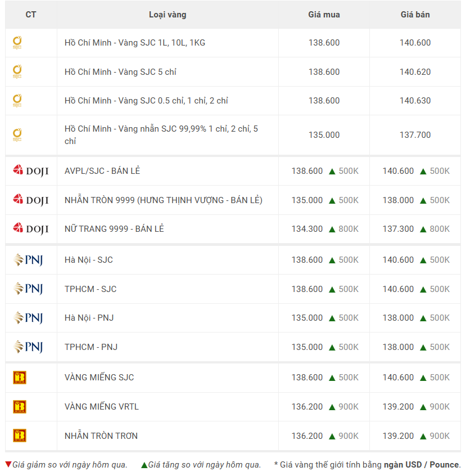Select the NHẪN TRÒN 9999 Hưng Thịnh Vượng label

(163, 200)
